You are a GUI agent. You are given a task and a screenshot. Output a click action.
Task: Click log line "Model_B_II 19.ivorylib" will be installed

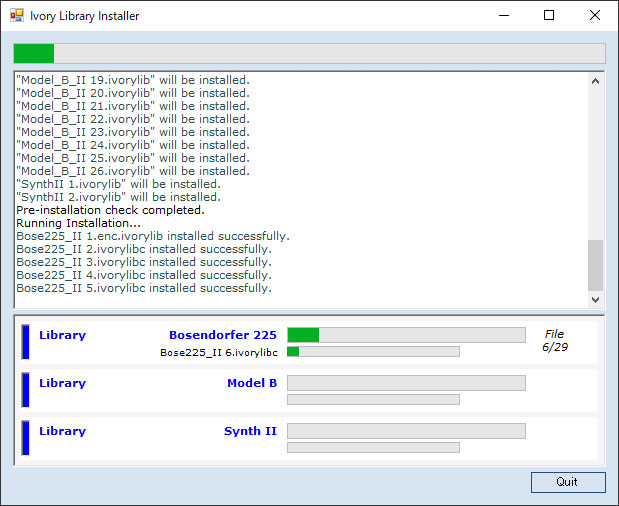tap(133, 80)
